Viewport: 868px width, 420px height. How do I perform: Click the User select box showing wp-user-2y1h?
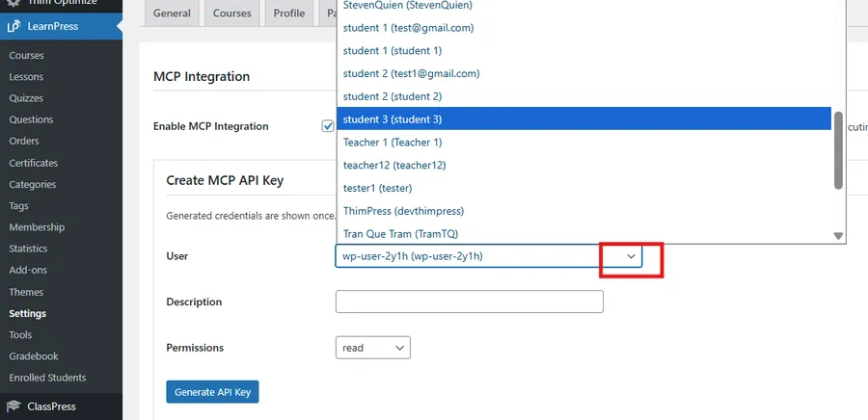click(489, 256)
